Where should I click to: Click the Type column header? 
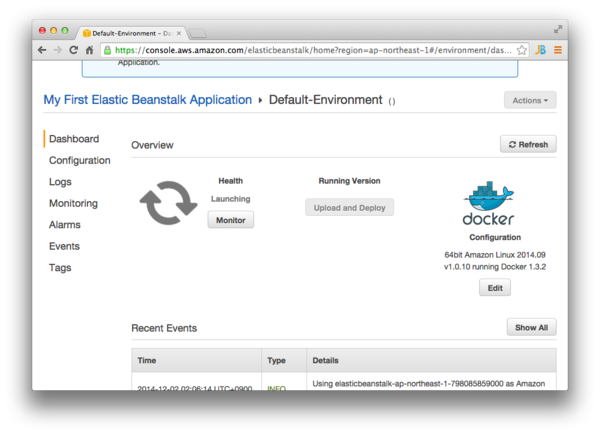click(x=284, y=360)
